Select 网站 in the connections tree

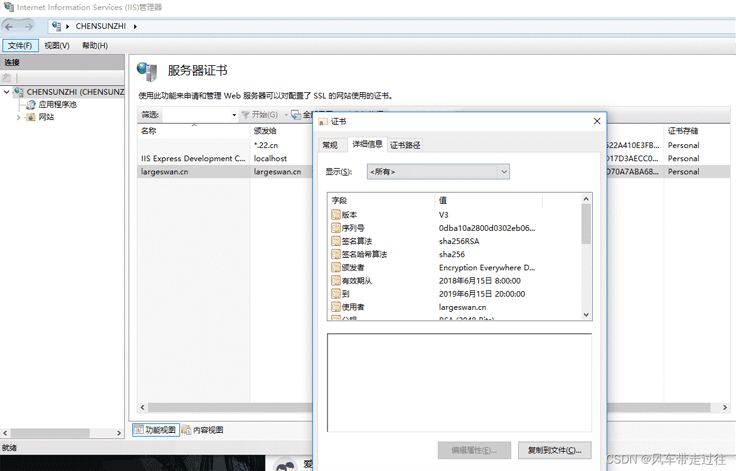pyautogui.click(x=46, y=117)
